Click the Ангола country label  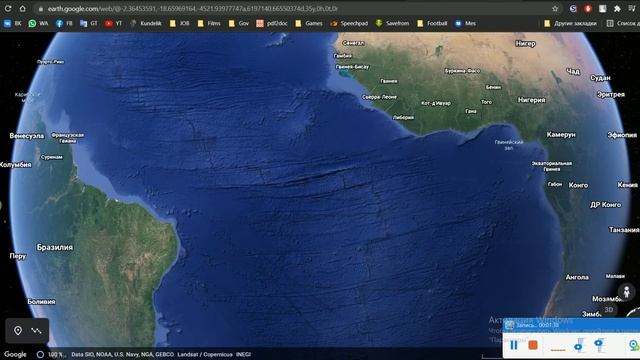(x=577, y=277)
